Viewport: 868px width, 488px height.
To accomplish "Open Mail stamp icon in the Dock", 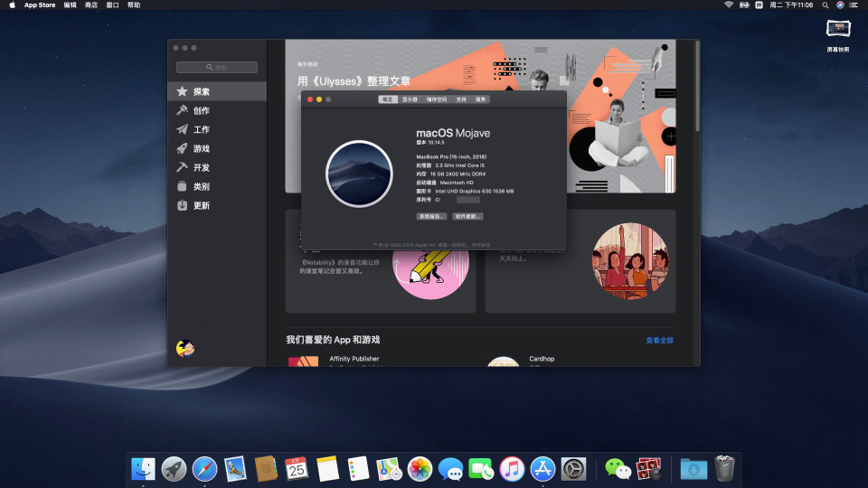I will tap(235, 469).
